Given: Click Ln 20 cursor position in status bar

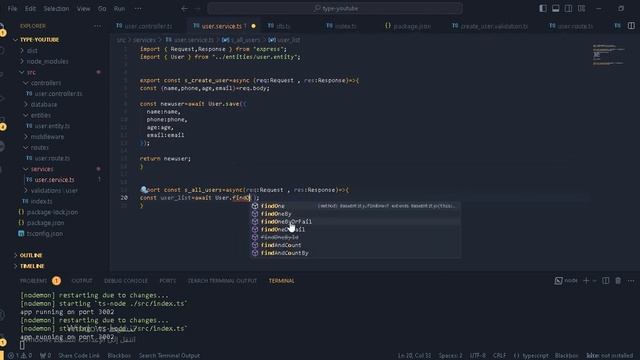Looking at the screenshot, I should (x=414, y=356).
